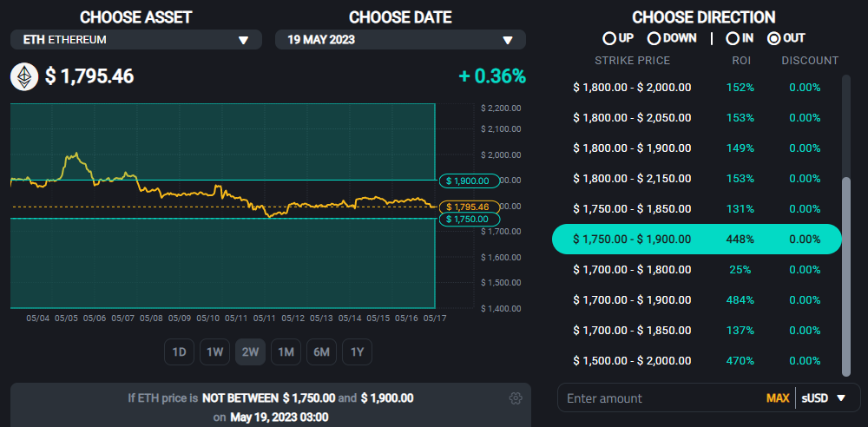Expand the 19 MAY 2023 date dropdown

(x=400, y=40)
